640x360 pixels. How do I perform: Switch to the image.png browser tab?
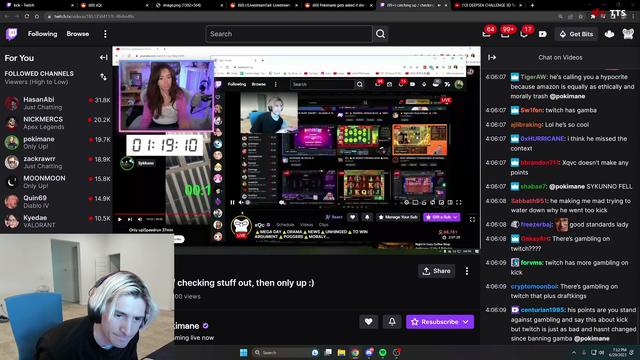tap(190, 5)
